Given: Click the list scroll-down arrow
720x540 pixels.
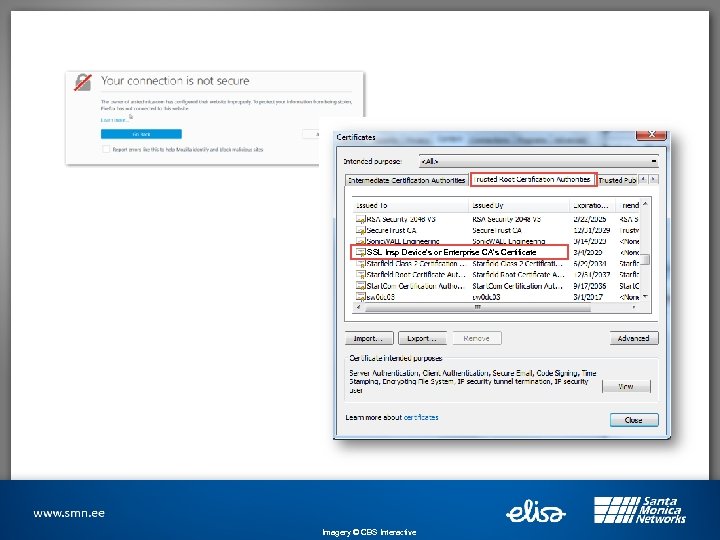Looking at the screenshot, I should [x=645, y=297].
